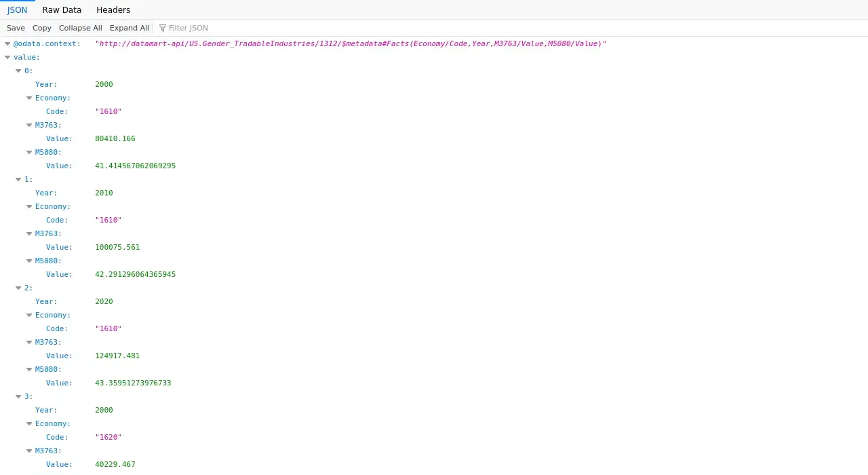Viewport: 868px width, 475px height.
Task: Click Expand All
Action: (130, 28)
